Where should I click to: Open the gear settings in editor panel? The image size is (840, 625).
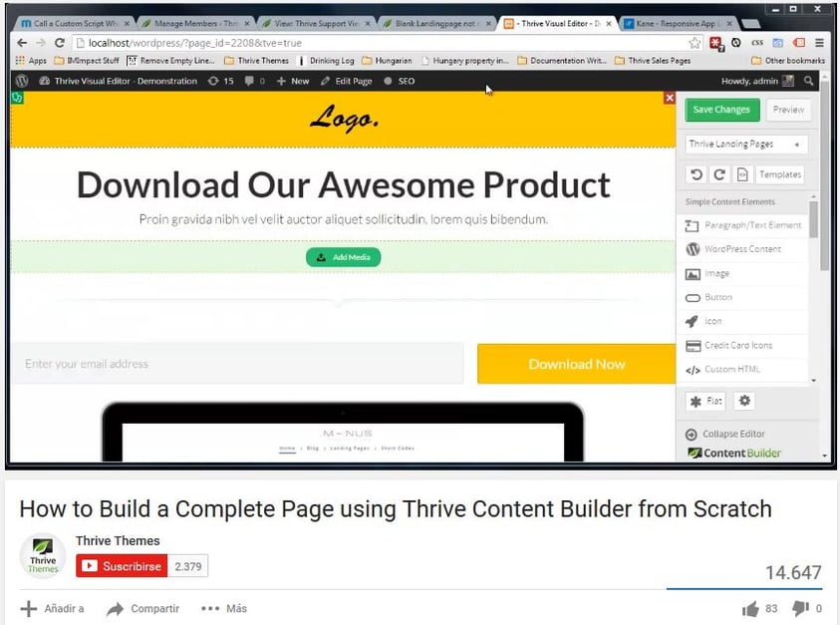744,401
